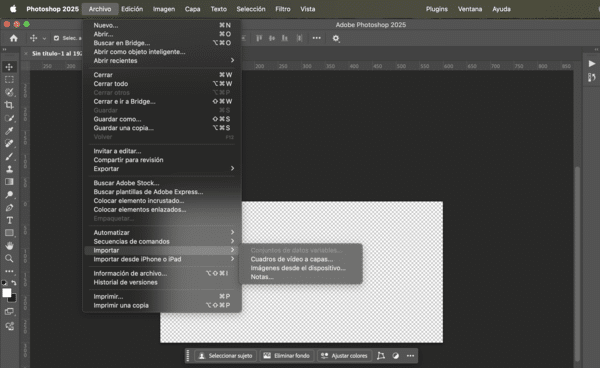Open Move tool preset dropdown arrow

click(44, 38)
